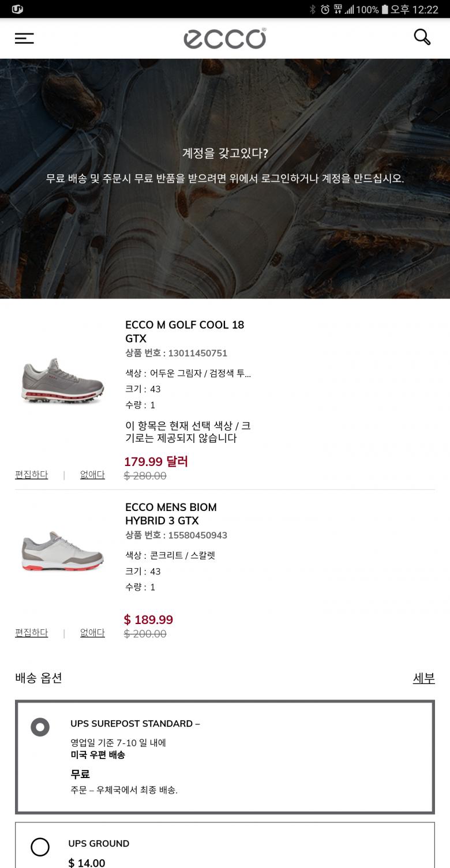Image resolution: width=450 pixels, height=868 pixels.
Task: Open ECCO M GOLF COOL 18 GTX title
Action: (x=185, y=332)
